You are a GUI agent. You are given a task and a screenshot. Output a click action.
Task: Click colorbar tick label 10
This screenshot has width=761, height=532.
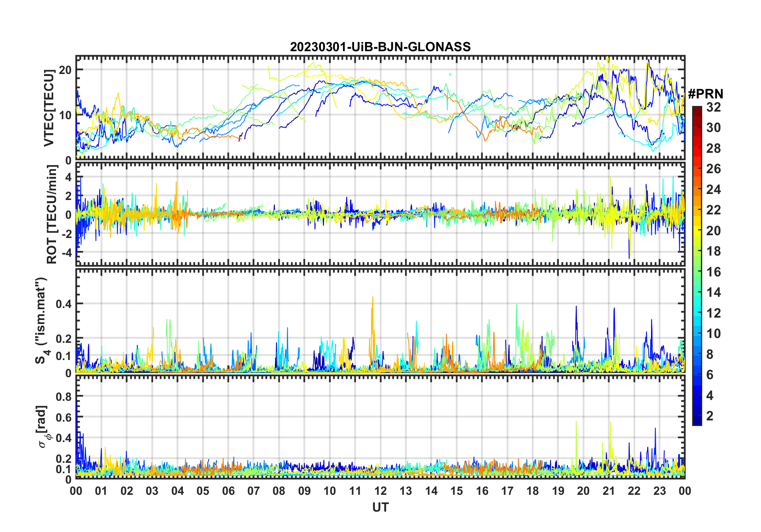click(713, 334)
